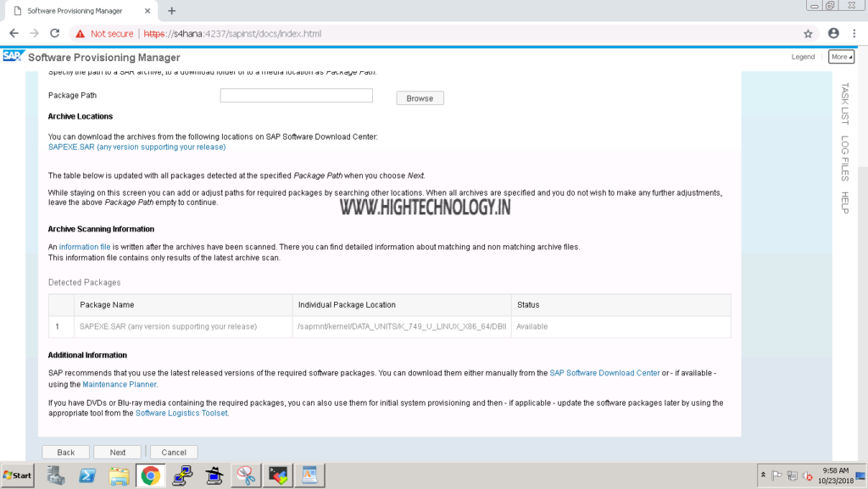The height and width of the screenshot is (489, 868).
Task: Expand the More dropdown
Action: tap(841, 57)
